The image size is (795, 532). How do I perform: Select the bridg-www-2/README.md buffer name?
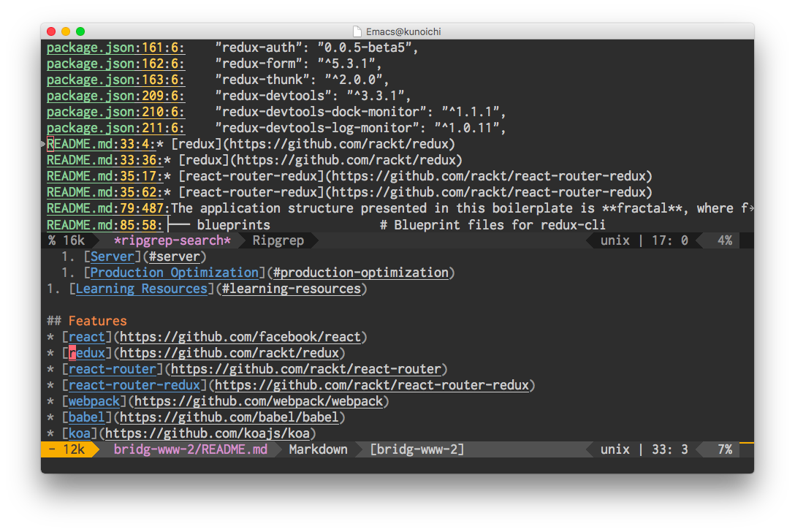point(191,449)
